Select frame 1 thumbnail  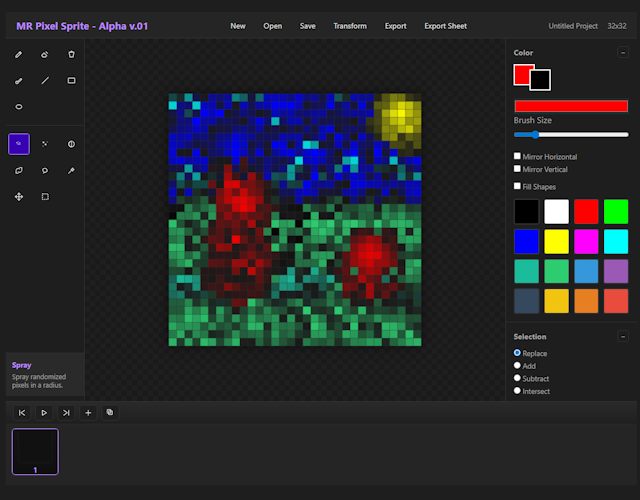[36, 451]
